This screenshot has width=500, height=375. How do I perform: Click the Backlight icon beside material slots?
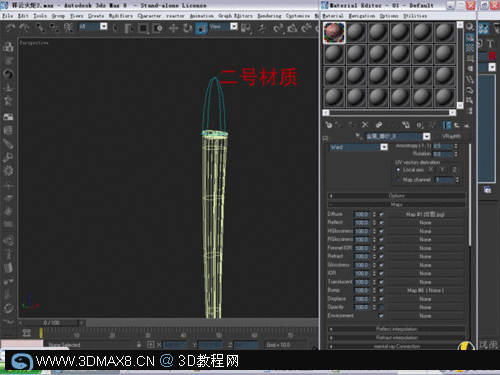tap(470, 37)
